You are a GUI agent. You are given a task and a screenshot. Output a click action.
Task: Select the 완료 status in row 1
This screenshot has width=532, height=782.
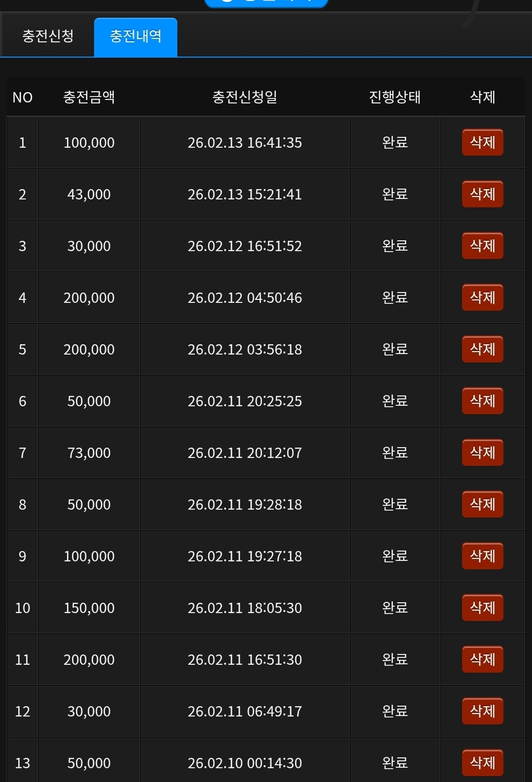tap(395, 142)
